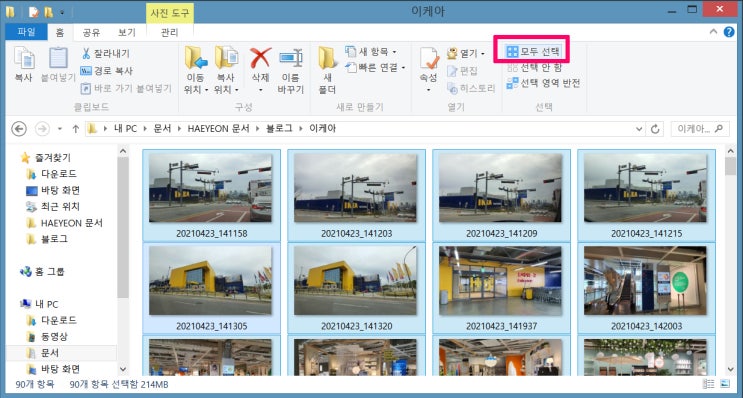The width and height of the screenshot is (743, 398).
Task: Switch to large thumbnails view icon
Action: click(x=725, y=384)
